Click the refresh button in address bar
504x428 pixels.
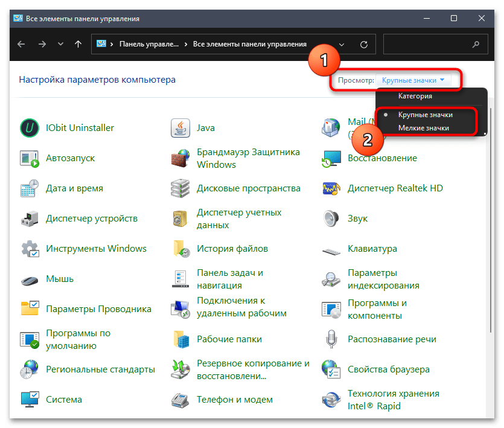pos(363,44)
